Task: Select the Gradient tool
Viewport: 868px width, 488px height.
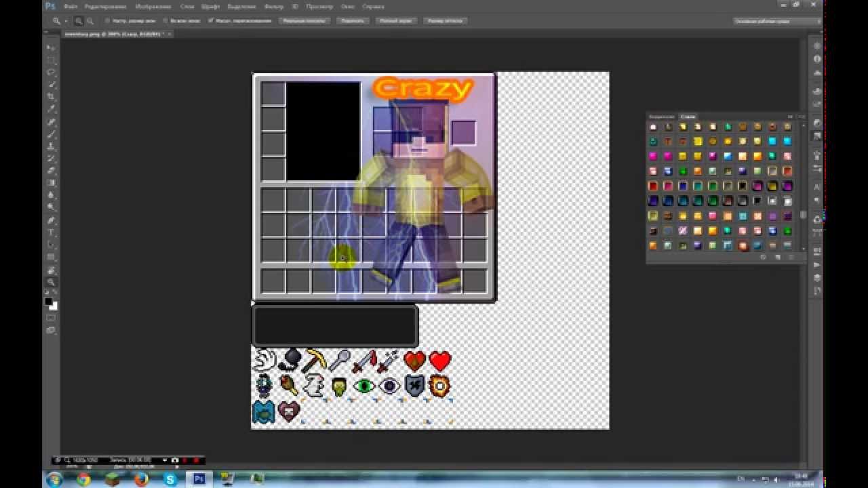Action: coord(51,183)
